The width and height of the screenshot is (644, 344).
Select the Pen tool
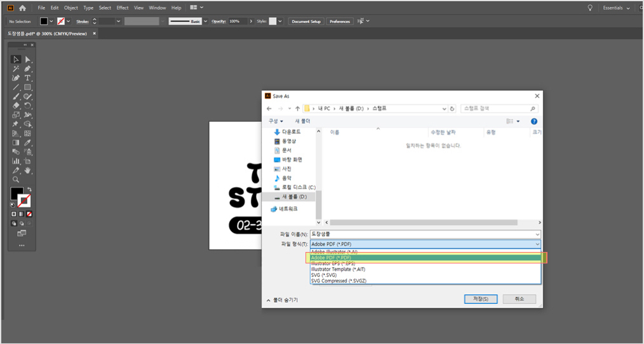click(27, 69)
